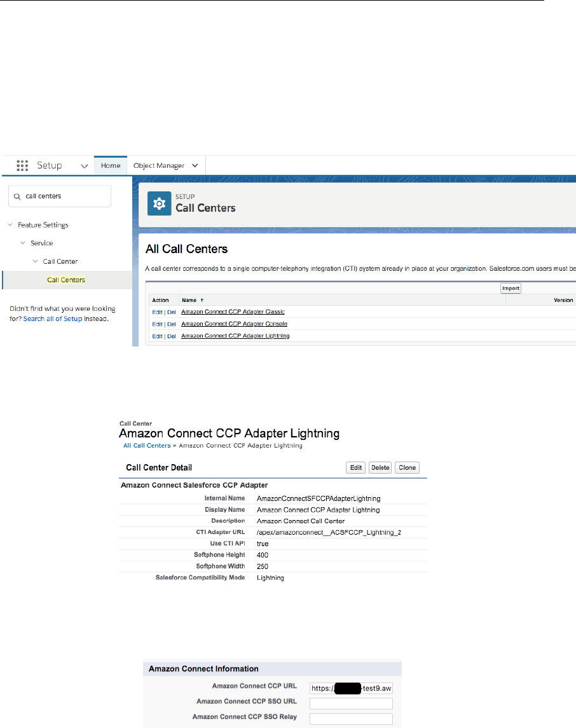The height and width of the screenshot is (728, 576).
Task: Click the Softphone Width value 250
Action: point(263,567)
